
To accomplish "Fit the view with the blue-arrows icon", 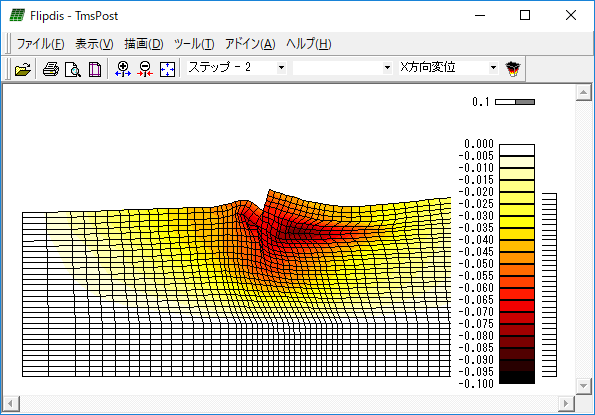I will (x=167, y=69).
